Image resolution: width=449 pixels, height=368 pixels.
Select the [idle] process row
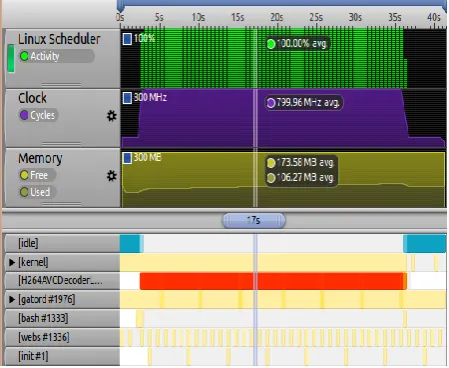tap(62, 243)
